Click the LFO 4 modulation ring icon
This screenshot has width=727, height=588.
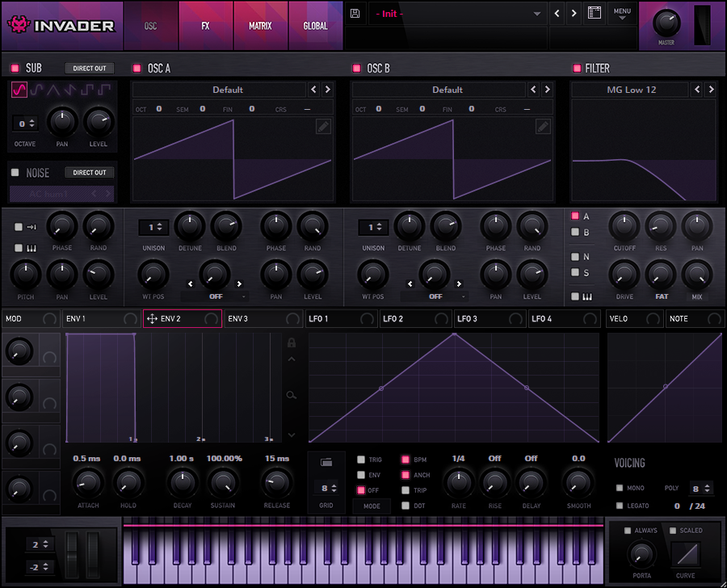(590, 319)
